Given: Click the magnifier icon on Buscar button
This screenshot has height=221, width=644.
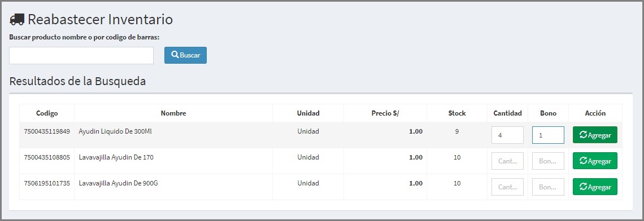Looking at the screenshot, I should [175, 55].
